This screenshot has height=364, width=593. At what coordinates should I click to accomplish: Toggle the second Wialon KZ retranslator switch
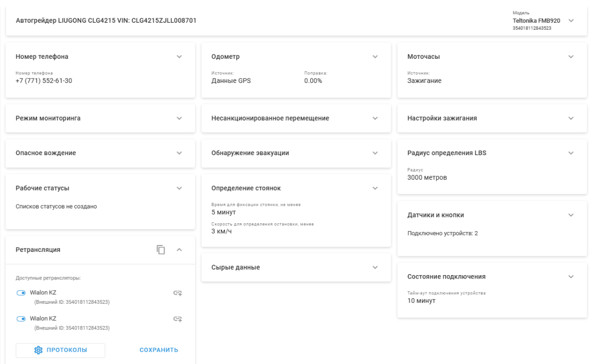tap(21, 319)
